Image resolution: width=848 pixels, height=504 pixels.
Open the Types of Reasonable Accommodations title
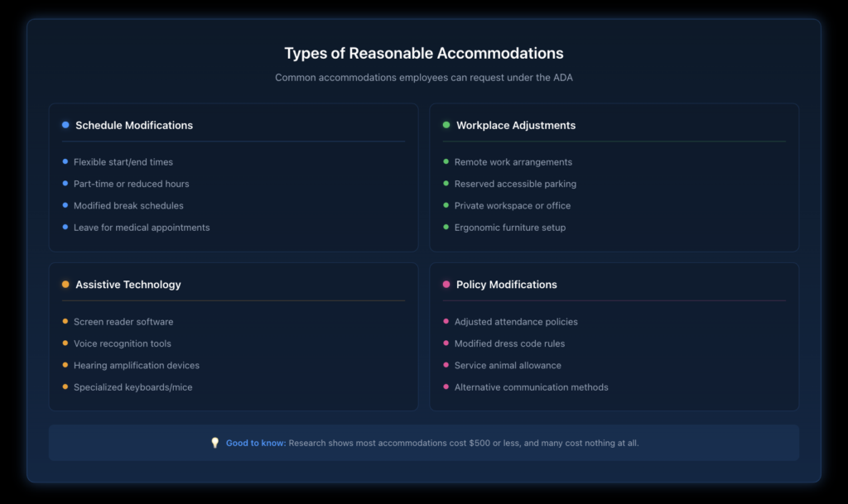coord(423,53)
